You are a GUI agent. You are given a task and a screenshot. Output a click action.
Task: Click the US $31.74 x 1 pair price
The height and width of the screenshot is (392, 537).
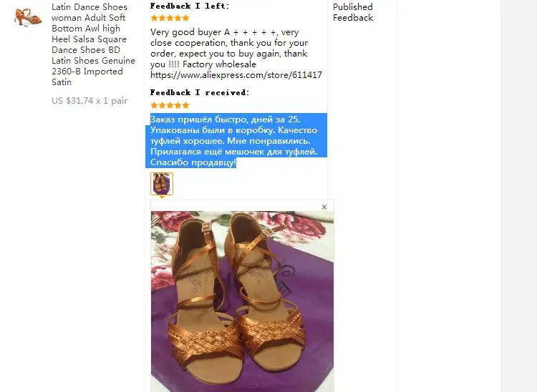pyautogui.click(x=89, y=101)
